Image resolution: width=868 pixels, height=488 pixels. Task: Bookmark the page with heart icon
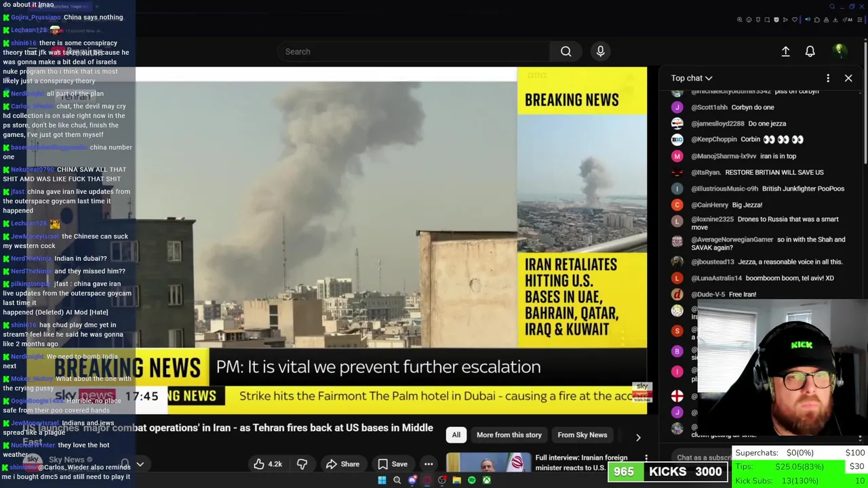[x=795, y=20]
